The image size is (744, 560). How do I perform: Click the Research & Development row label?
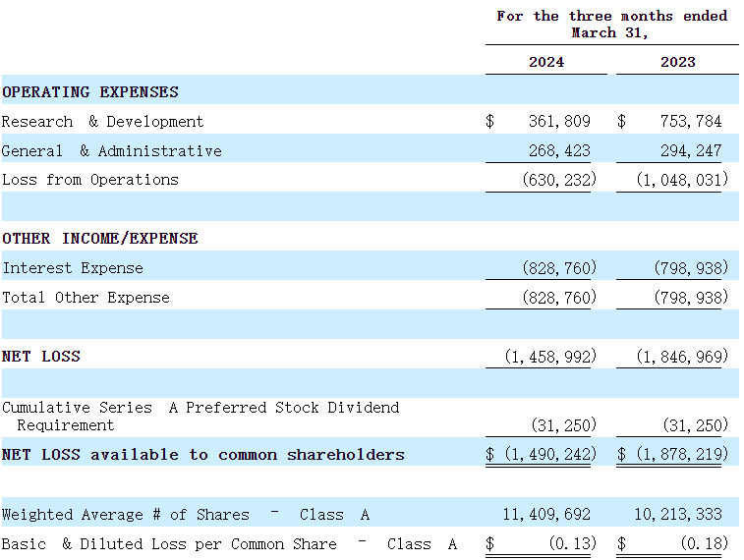(x=103, y=122)
